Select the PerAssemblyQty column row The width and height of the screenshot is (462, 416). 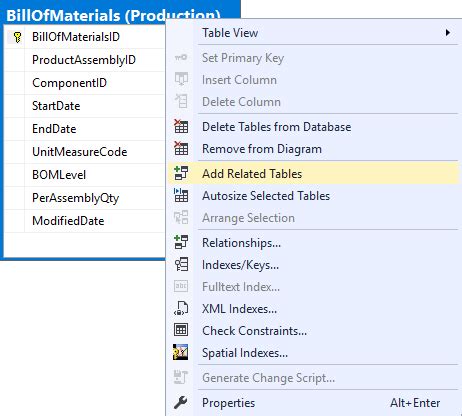point(85,198)
